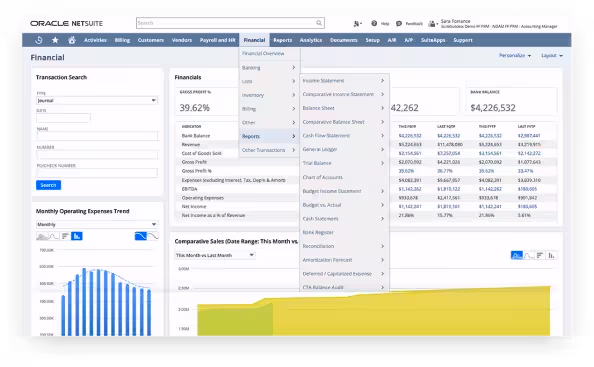Expand the Inventory submenu
Viewport: 594px width, 367px height.
click(269, 95)
